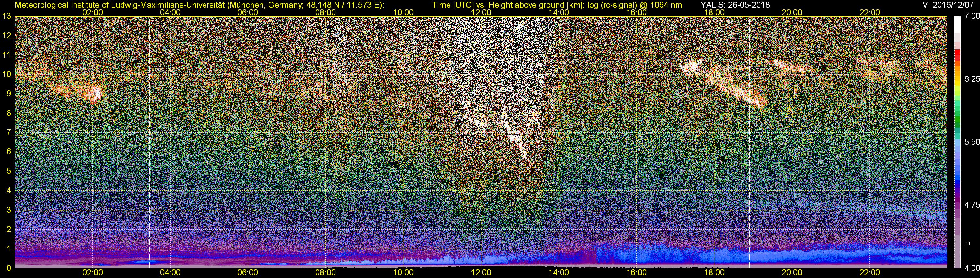Select the 04:00 label on the top time axis

coord(170,12)
